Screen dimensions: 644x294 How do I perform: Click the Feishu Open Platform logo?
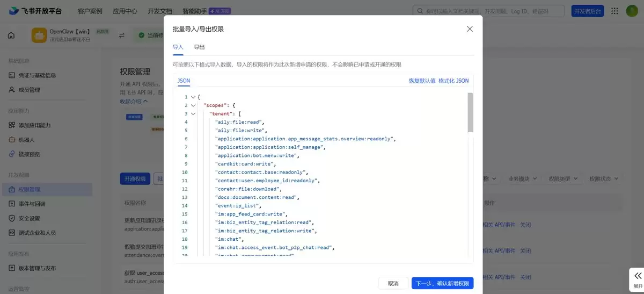(x=35, y=11)
